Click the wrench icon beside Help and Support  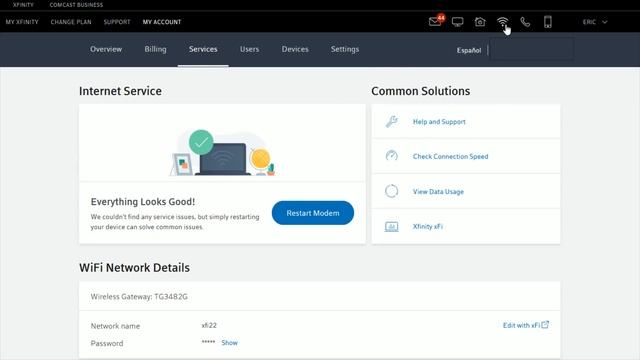pos(391,121)
